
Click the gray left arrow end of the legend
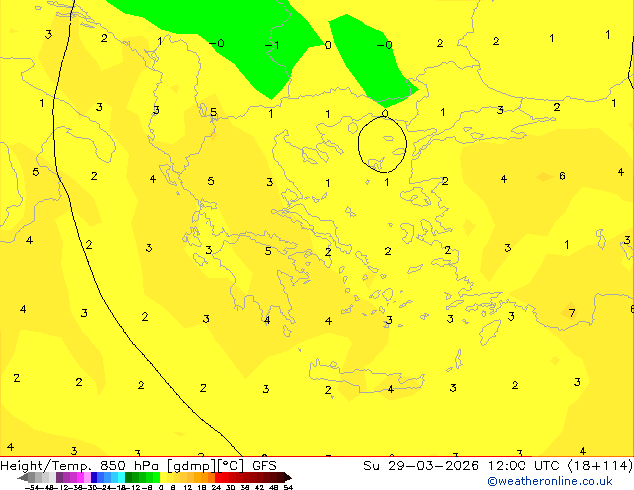tap(23, 477)
